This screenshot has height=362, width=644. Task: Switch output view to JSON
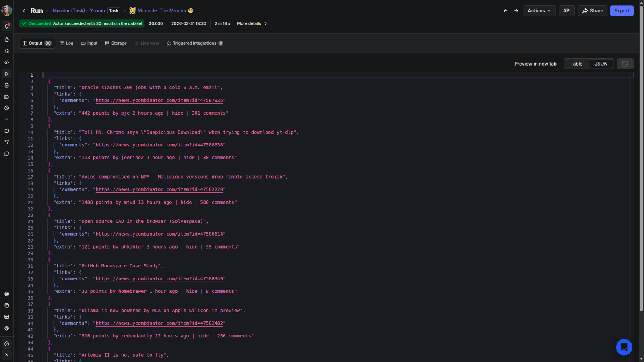pyautogui.click(x=601, y=64)
